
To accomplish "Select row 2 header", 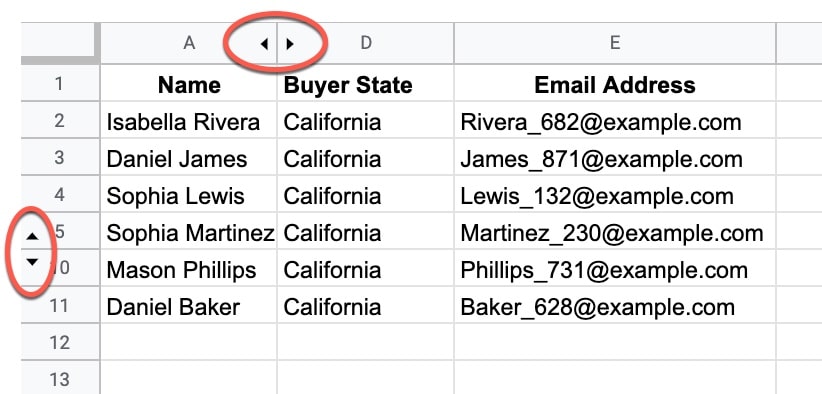I will (x=60, y=121).
